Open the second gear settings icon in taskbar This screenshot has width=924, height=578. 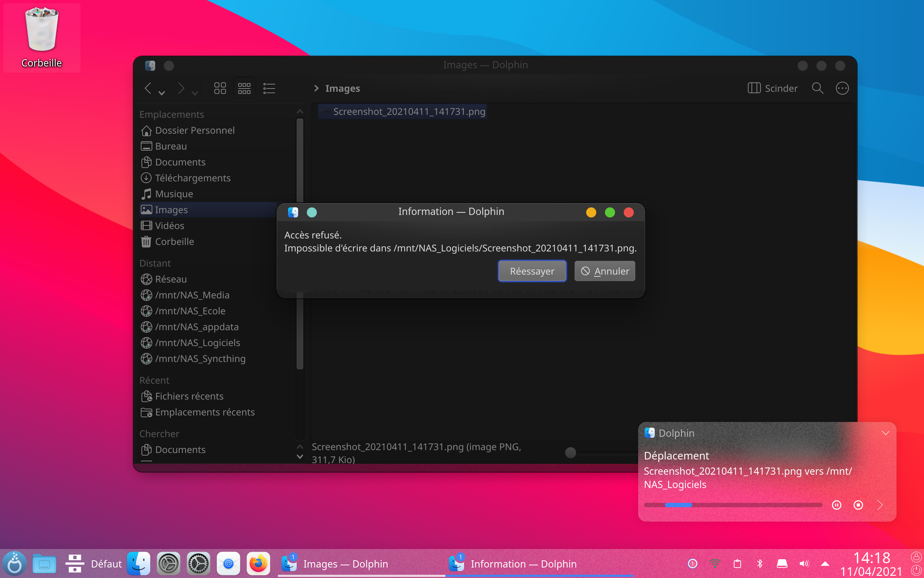(198, 564)
